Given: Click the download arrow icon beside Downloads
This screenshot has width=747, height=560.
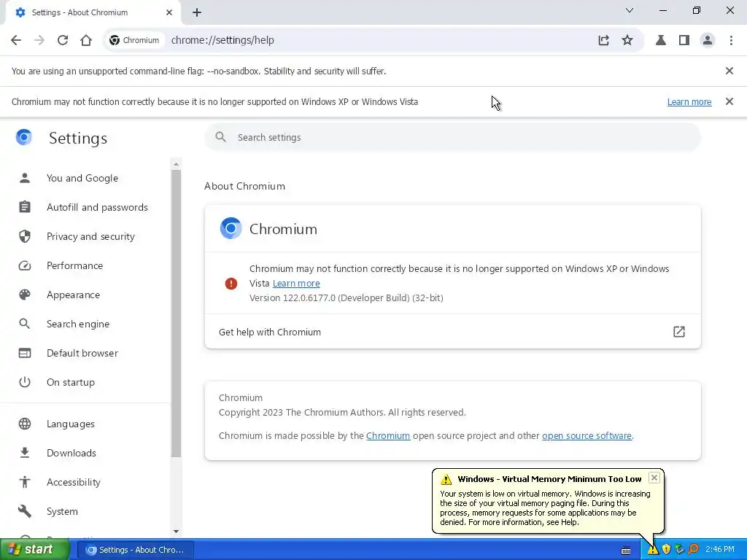Looking at the screenshot, I should (25, 453).
